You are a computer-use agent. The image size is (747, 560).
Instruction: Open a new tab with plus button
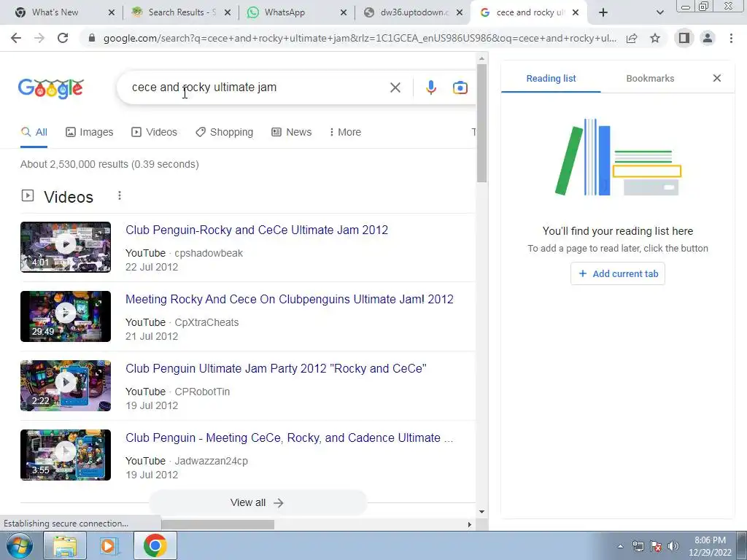603,12
